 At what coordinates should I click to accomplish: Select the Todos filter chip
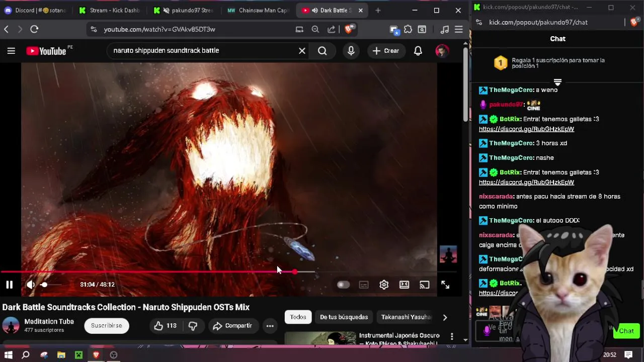coord(298,317)
